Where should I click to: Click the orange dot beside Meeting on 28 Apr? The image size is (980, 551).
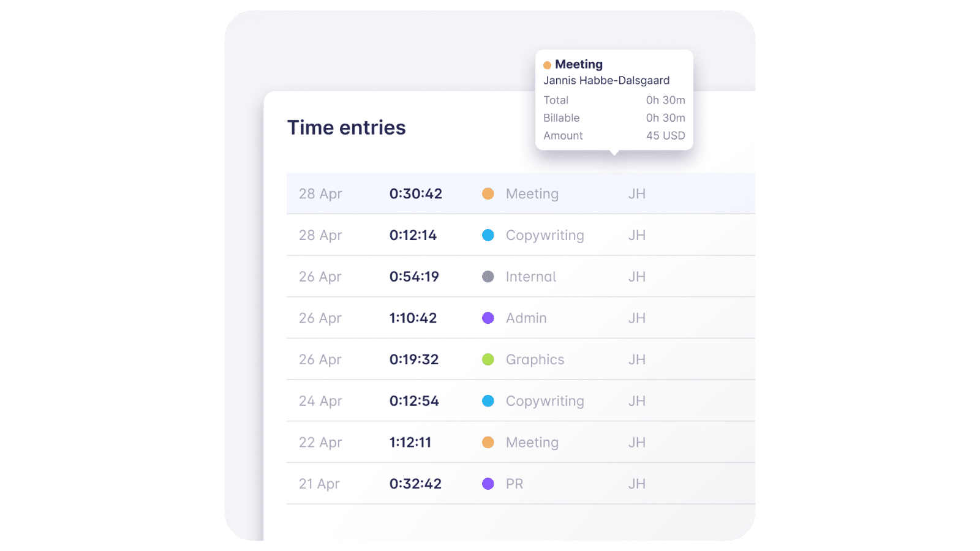coord(488,193)
